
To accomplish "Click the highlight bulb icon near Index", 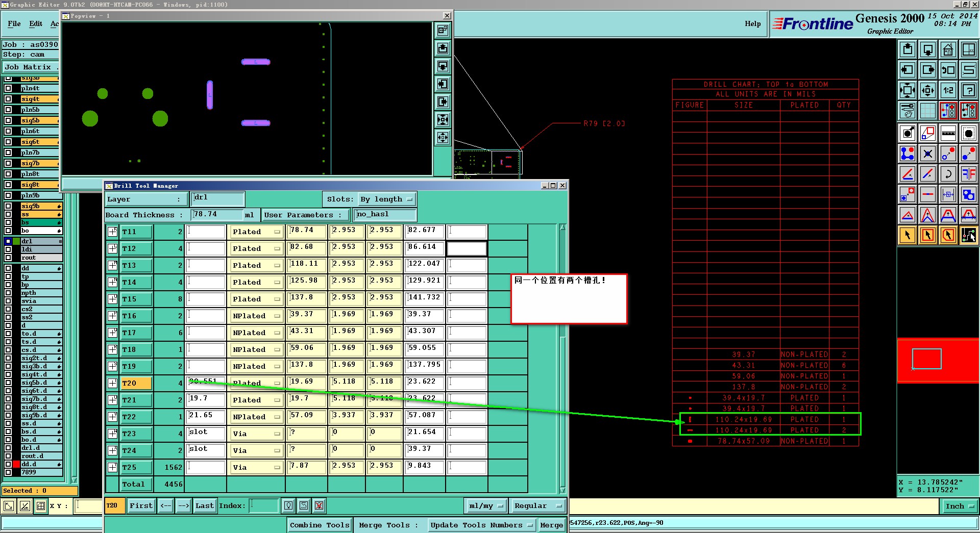I will [x=288, y=505].
